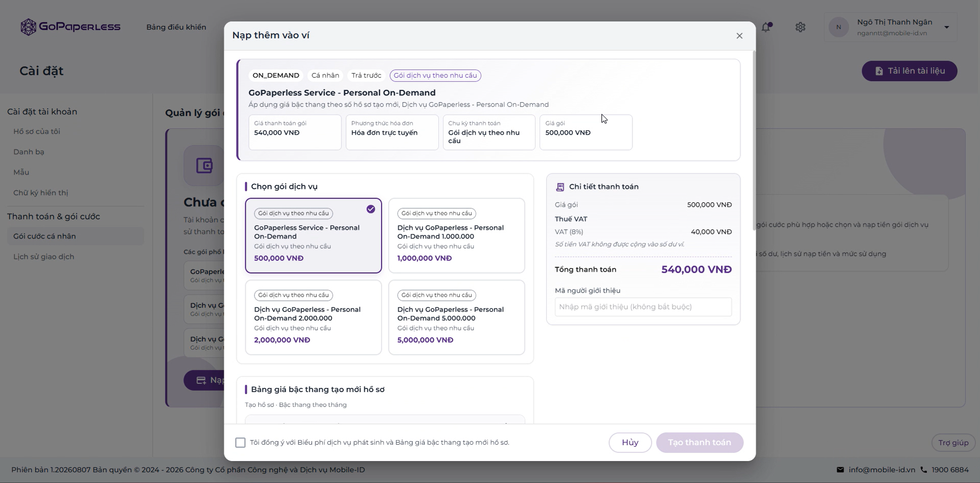980x483 pixels.
Task: Click the GoPaperless logo
Action: 71,27
